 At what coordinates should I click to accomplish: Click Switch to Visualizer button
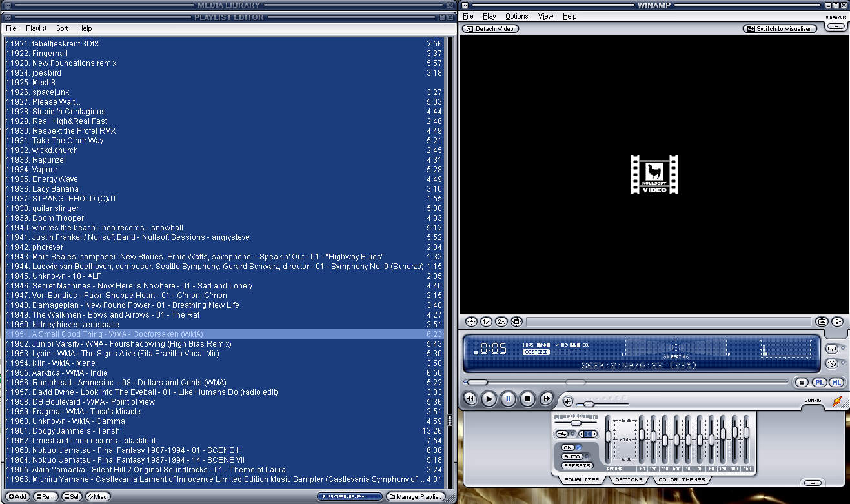point(780,28)
